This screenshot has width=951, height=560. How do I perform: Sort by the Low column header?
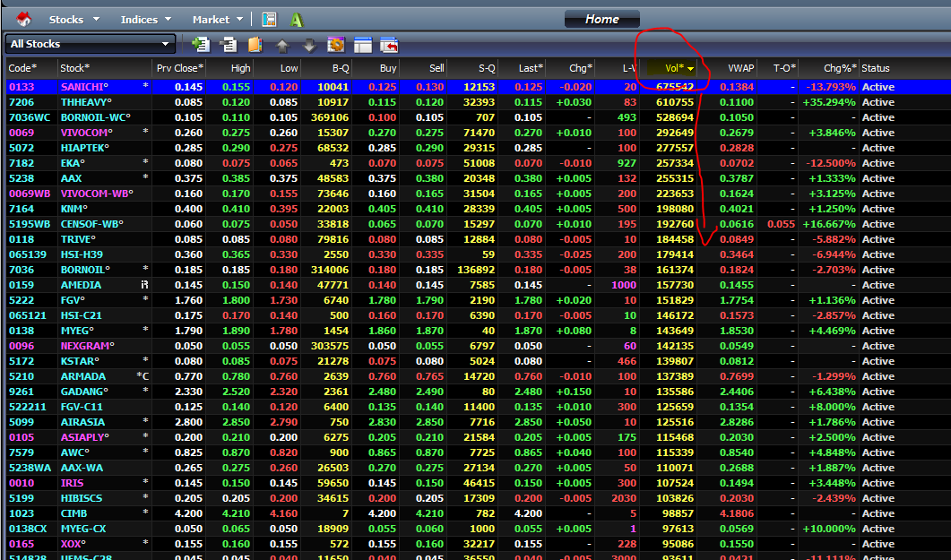tap(289, 68)
